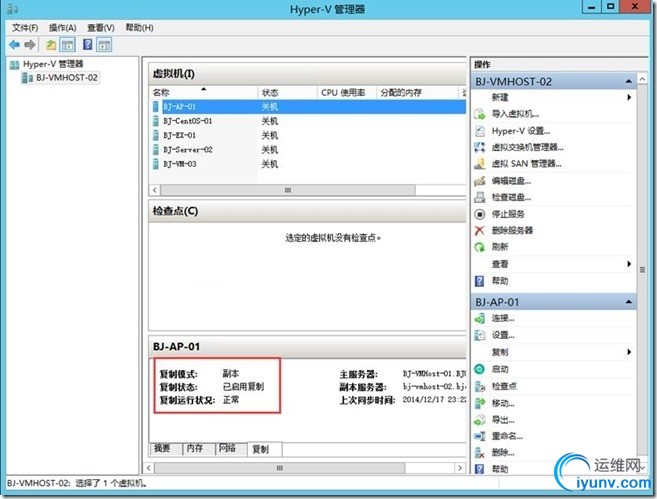The width and height of the screenshot is (657, 499).
Task: Click the Back arrow toolbar icon
Action: click(14, 44)
